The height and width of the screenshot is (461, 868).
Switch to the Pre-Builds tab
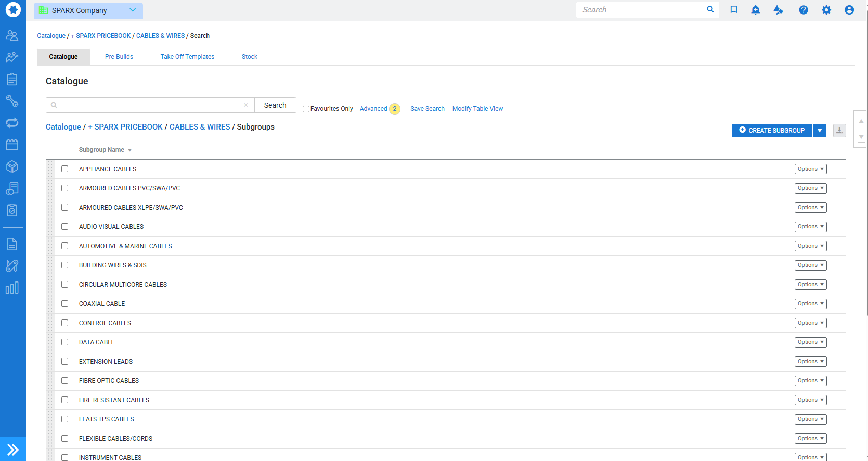[x=119, y=57]
